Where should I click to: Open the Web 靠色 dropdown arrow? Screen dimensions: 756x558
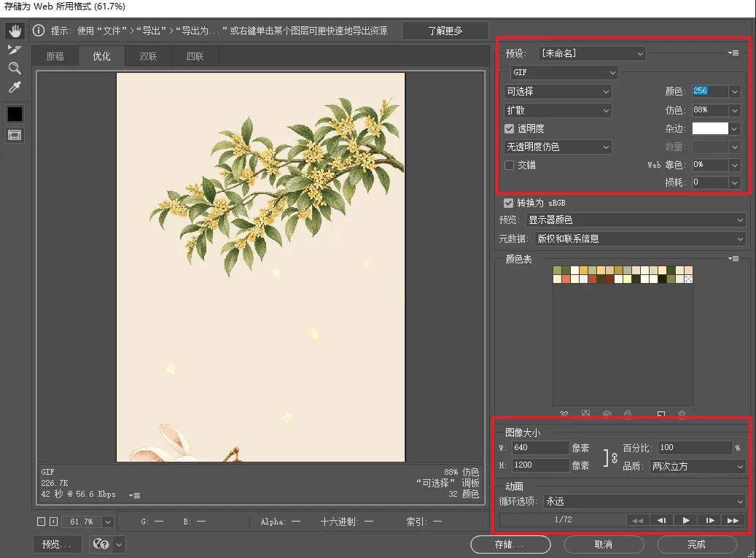click(734, 165)
